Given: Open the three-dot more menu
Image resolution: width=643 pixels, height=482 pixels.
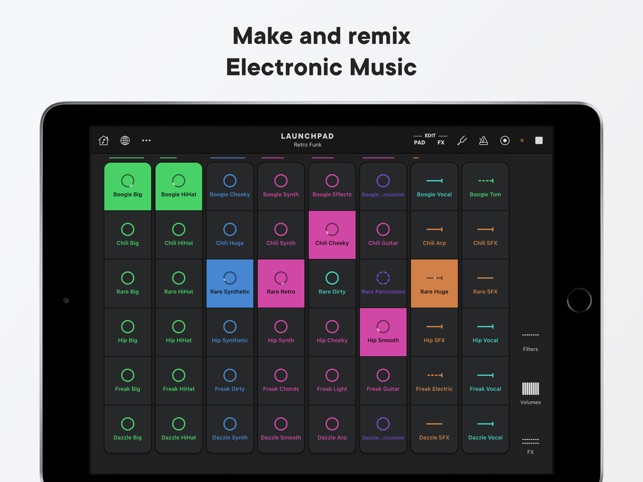Looking at the screenshot, I should pos(146,141).
